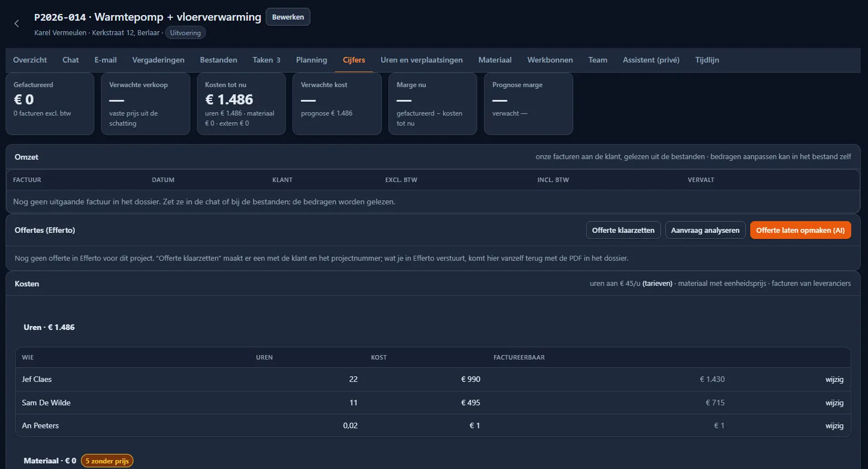
Task: Click the Sam De Wilde name cell
Action: [46, 403]
